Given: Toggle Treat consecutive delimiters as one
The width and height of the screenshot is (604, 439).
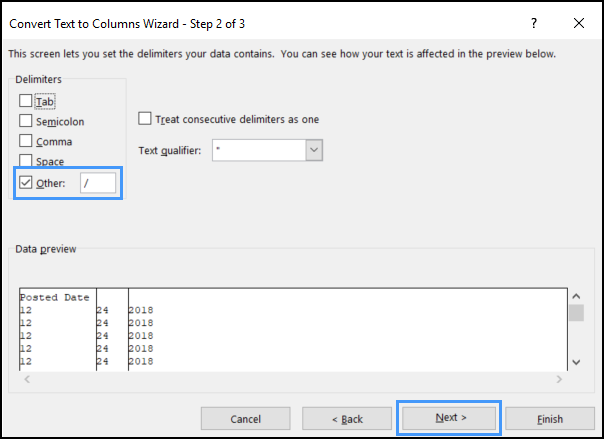Looking at the screenshot, I should pyautogui.click(x=144, y=119).
